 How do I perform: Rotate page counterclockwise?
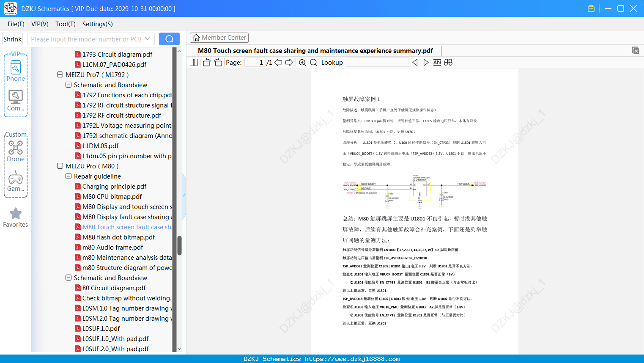coord(206,62)
